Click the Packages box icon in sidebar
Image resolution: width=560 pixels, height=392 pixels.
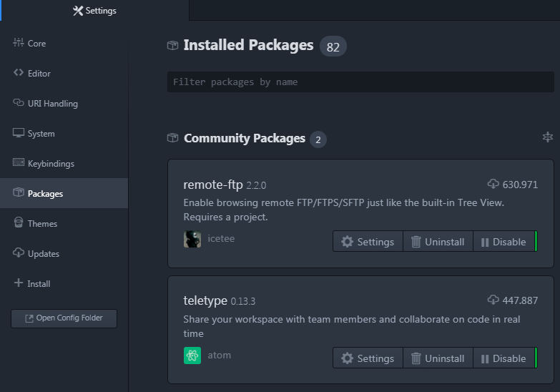(x=18, y=192)
